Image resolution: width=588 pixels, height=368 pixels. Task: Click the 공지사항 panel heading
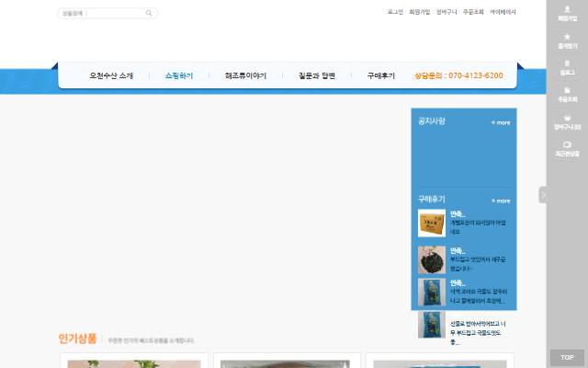pyautogui.click(x=432, y=121)
